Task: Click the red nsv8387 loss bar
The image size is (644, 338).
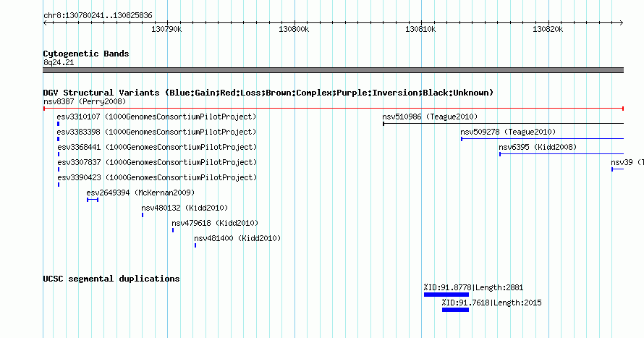Action: tap(334, 109)
